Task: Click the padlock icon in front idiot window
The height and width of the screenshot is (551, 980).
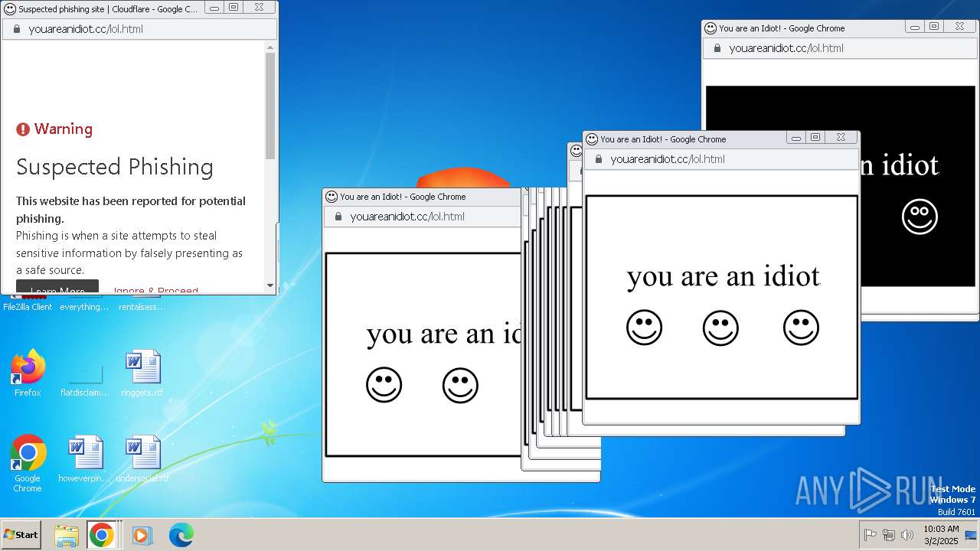Action: coord(599,159)
